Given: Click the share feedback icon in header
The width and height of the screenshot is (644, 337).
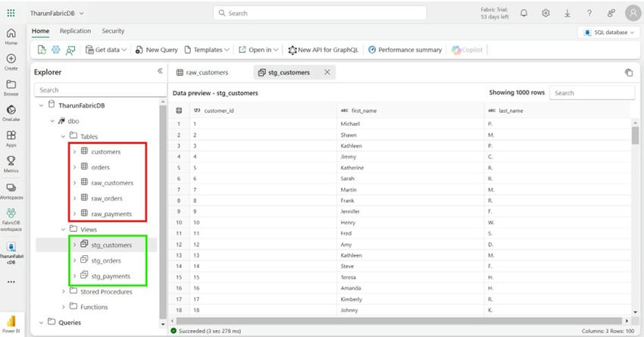Looking at the screenshot, I should point(611,13).
